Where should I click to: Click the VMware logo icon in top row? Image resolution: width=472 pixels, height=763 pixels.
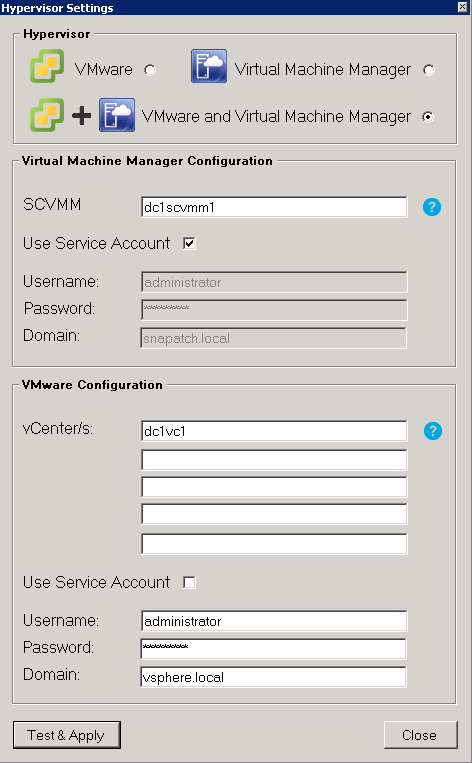click(x=47, y=66)
